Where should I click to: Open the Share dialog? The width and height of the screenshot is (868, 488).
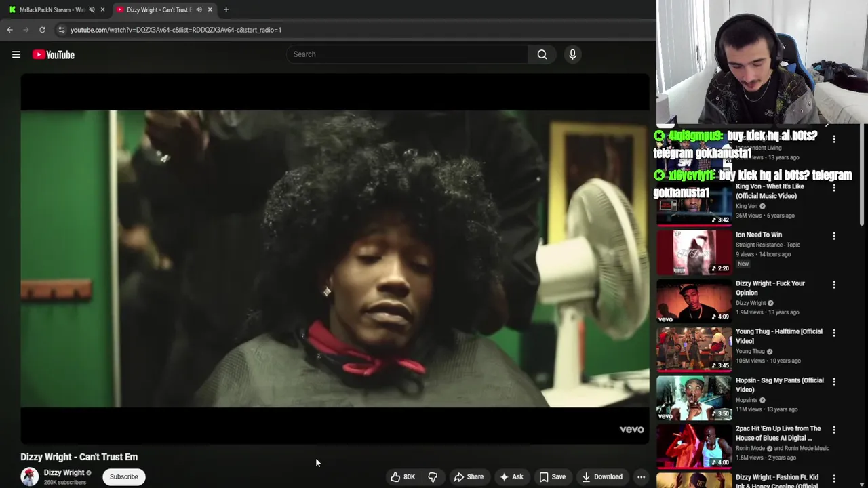click(x=469, y=476)
